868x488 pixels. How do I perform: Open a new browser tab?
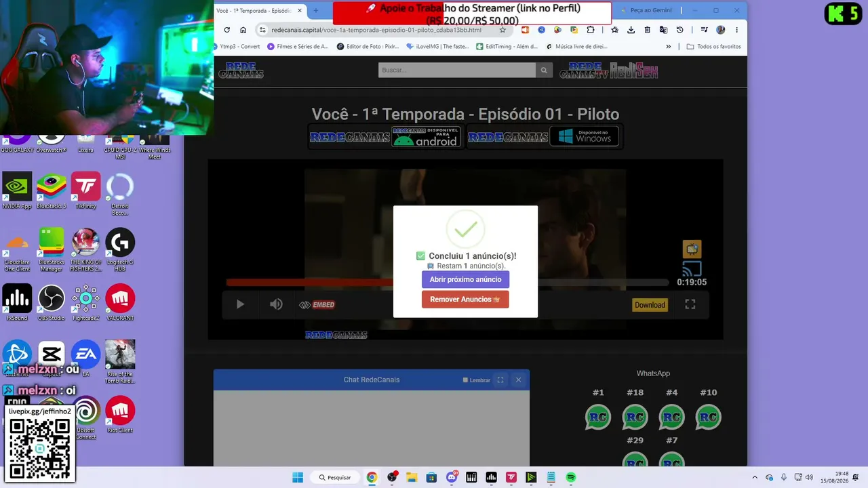point(316,11)
